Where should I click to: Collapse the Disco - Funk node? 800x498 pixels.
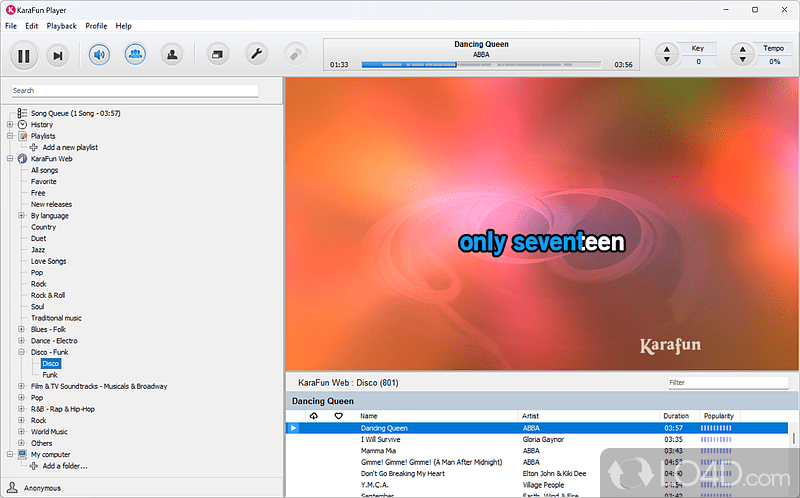coord(21,352)
